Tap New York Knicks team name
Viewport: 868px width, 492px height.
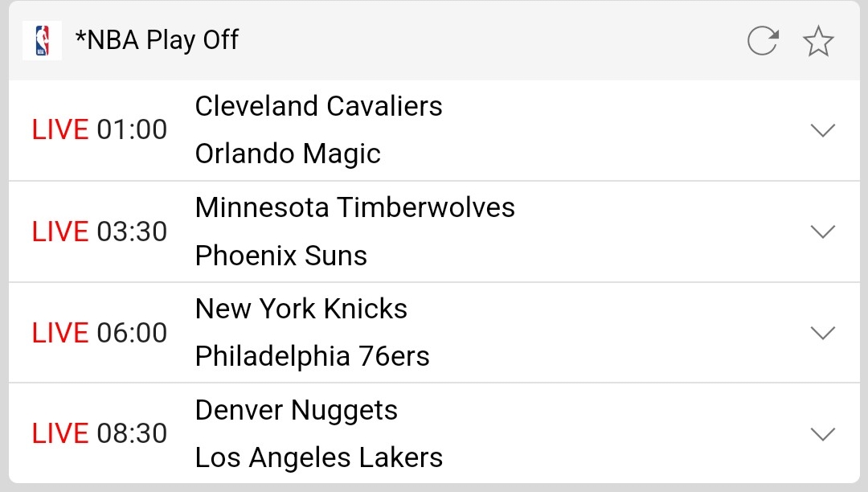pos(301,309)
